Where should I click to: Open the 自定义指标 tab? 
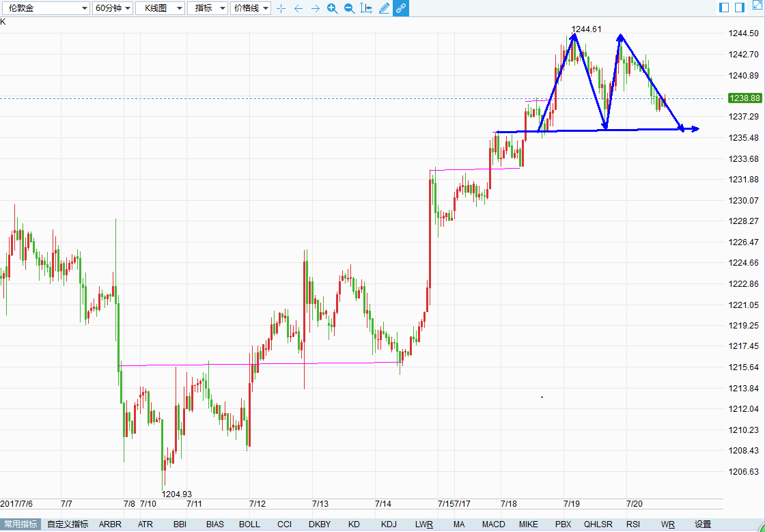(68, 524)
